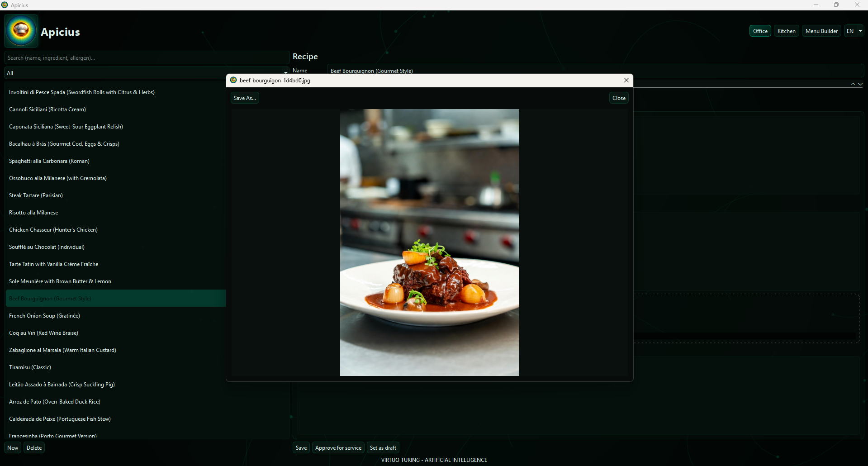Image resolution: width=868 pixels, height=466 pixels.
Task: Open the EN language dropdown
Action: pyautogui.click(x=854, y=31)
